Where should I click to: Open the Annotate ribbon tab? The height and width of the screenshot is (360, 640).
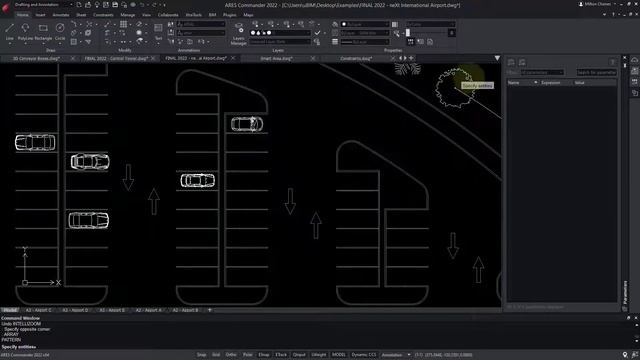[x=61, y=15]
